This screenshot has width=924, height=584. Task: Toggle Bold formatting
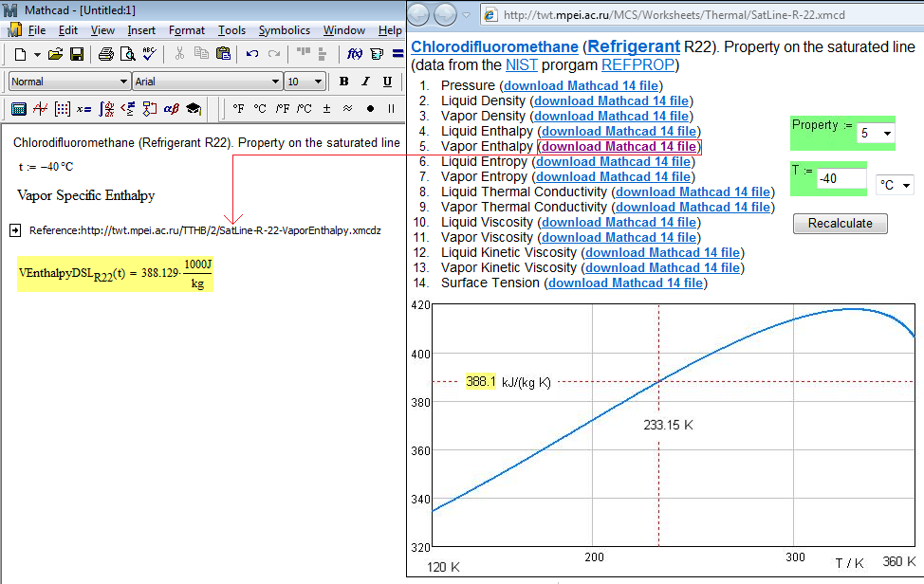tap(344, 82)
